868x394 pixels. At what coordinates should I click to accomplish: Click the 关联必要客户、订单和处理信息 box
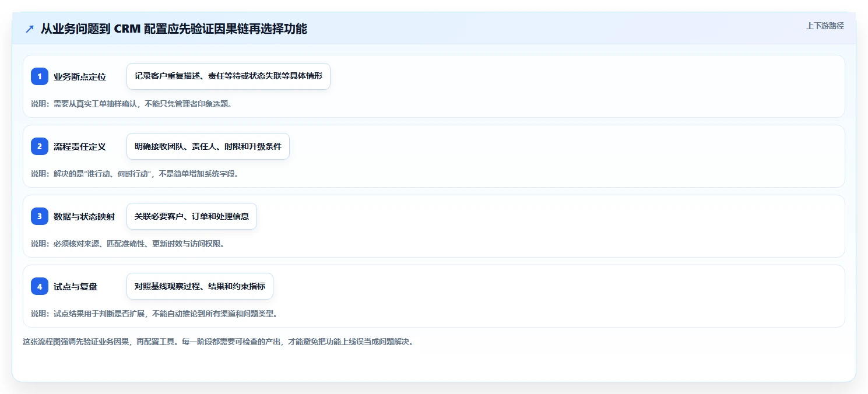(192, 216)
